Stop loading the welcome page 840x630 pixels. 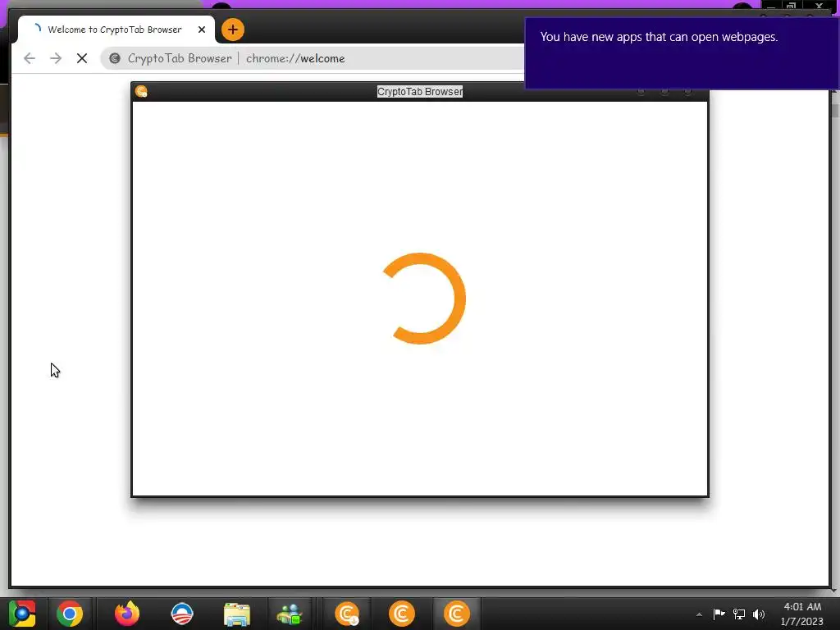pos(82,58)
